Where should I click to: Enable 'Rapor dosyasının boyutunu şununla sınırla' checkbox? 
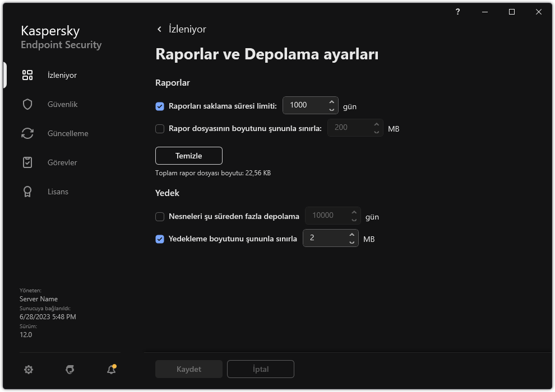[160, 128]
